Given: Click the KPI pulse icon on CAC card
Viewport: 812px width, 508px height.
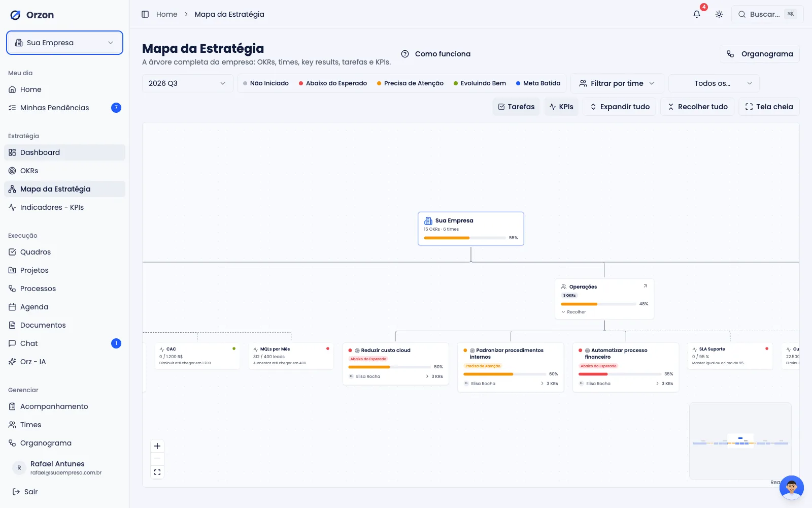Looking at the screenshot, I should pyautogui.click(x=162, y=350).
